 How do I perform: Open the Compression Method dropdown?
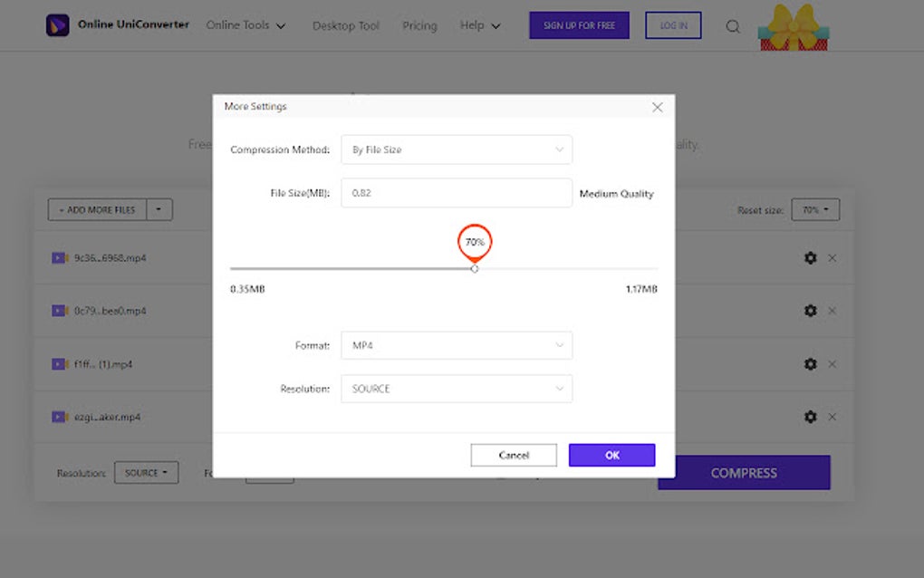(x=456, y=149)
